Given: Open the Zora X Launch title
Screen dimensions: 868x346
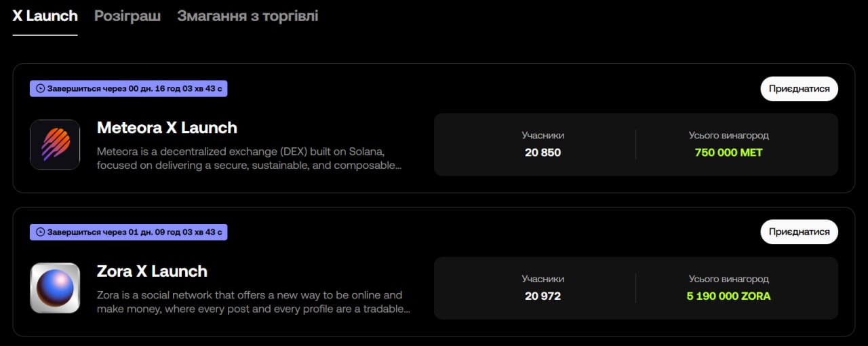Looking at the screenshot, I should [x=152, y=271].
